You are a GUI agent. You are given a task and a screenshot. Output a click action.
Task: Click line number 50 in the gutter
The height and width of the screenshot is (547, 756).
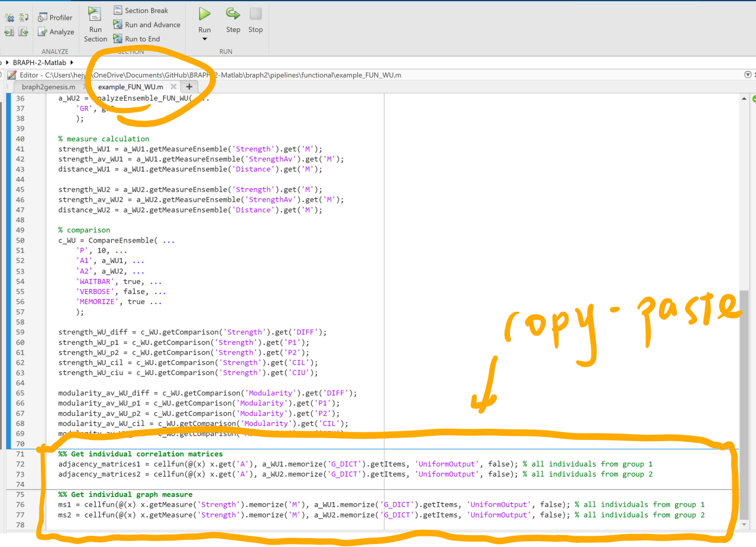point(21,241)
